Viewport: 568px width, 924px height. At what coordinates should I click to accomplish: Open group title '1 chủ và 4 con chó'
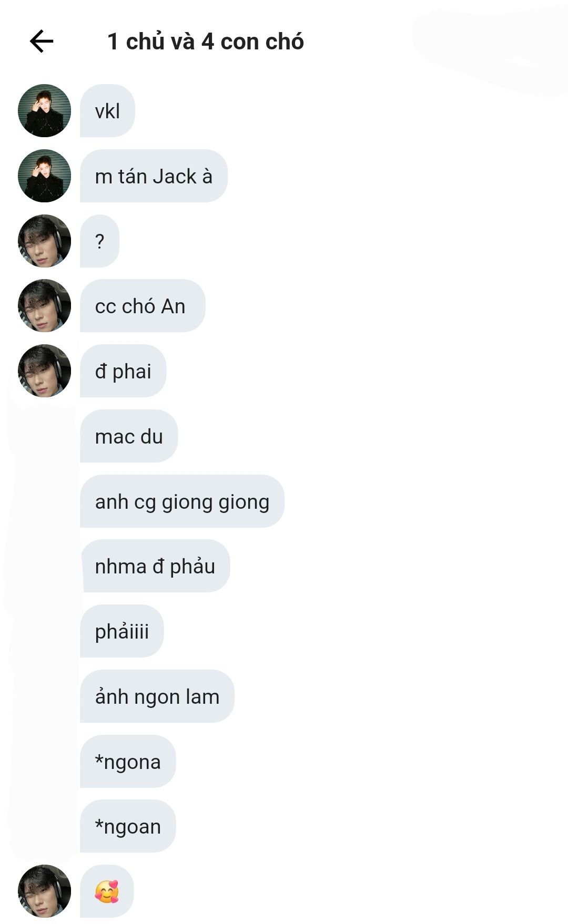205,42
